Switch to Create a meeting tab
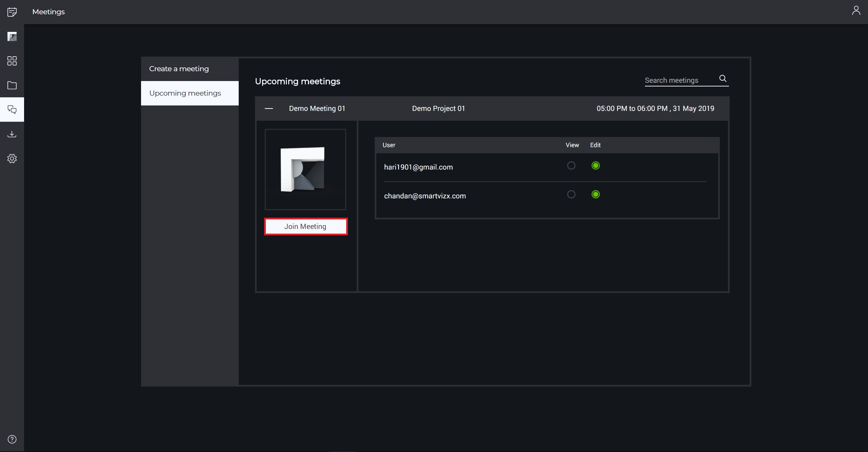 point(179,69)
